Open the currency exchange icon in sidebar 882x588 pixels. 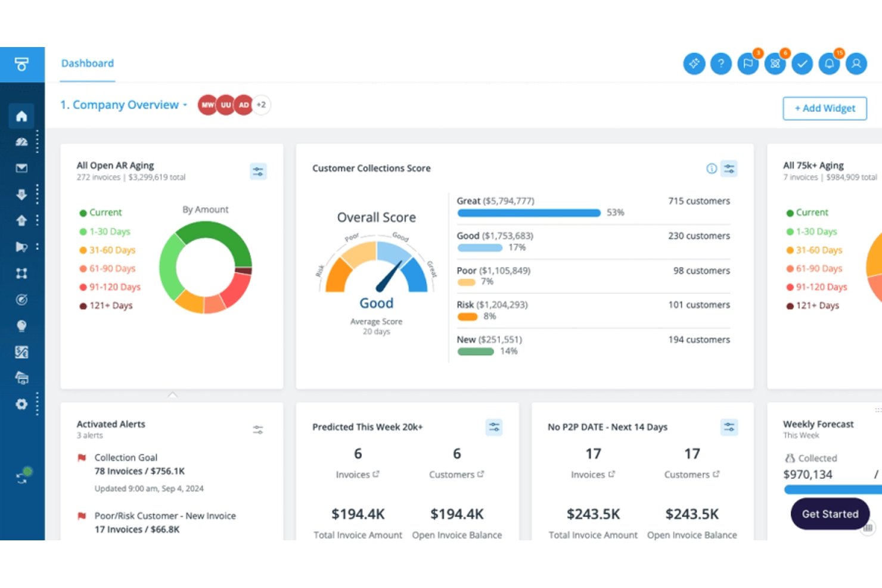[21, 352]
